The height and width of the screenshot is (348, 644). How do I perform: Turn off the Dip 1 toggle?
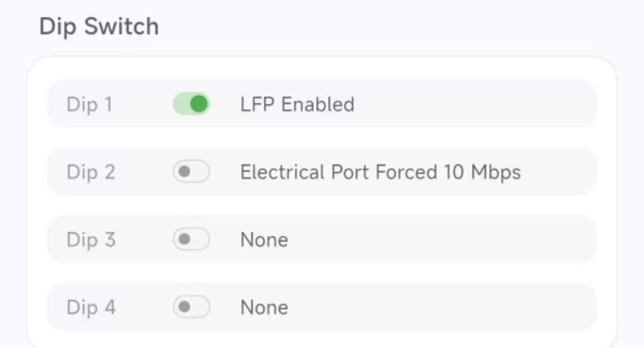pos(191,104)
